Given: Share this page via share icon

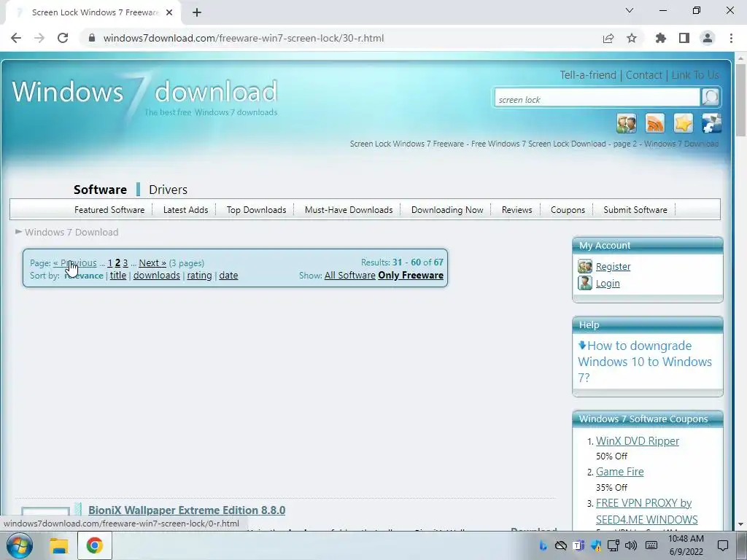Looking at the screenshot, I should (608, 38).
